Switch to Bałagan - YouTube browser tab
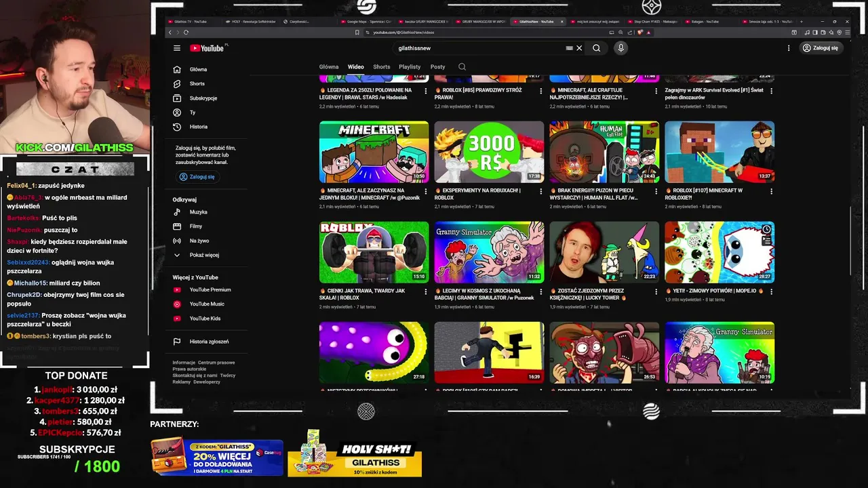Screen dimensions: 868x488 click(x=709, y=22)
